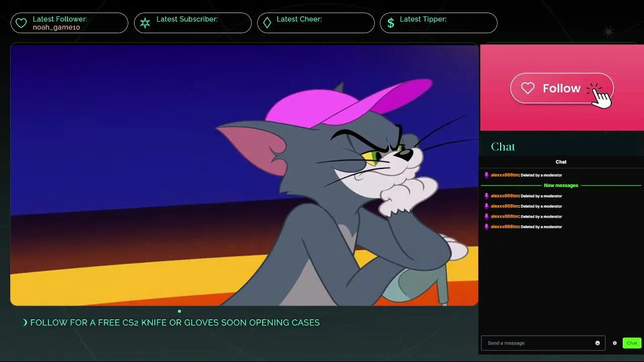Click the Latest Tipper label

click(423, 19)
